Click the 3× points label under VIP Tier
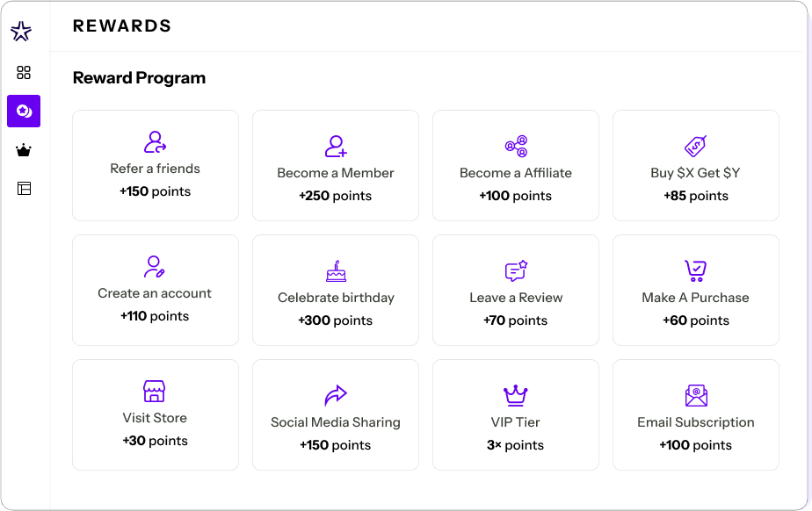This screenshot has height=511, width=812. coord(516,445)
